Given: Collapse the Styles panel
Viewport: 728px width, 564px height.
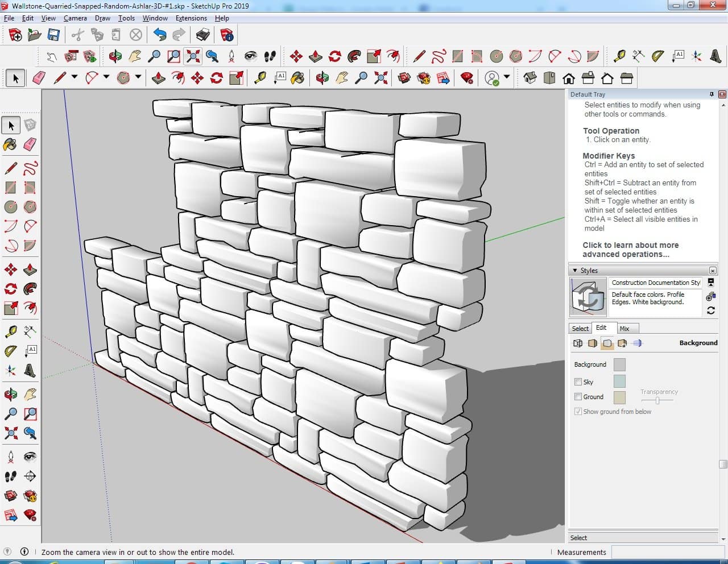Looking at the screenshot, I should [x=575, y=271].
